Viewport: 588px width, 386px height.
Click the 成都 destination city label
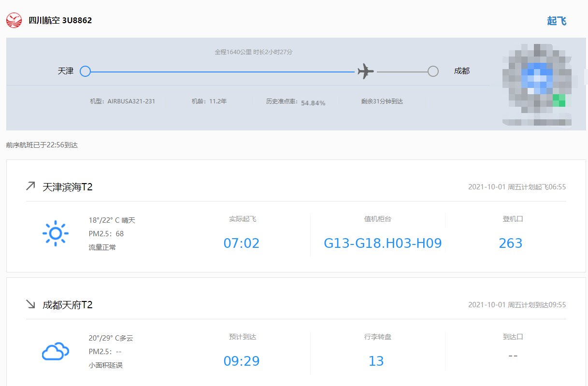(461, 71)
